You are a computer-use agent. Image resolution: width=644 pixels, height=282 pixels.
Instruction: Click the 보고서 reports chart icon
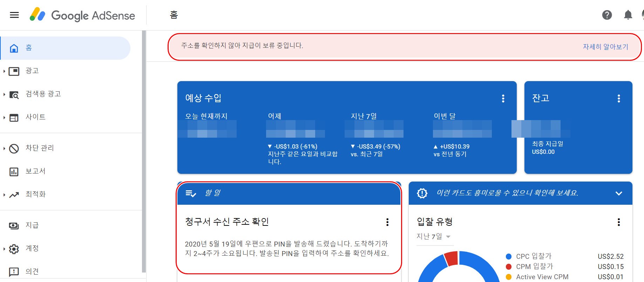click(x=14, y=172)
